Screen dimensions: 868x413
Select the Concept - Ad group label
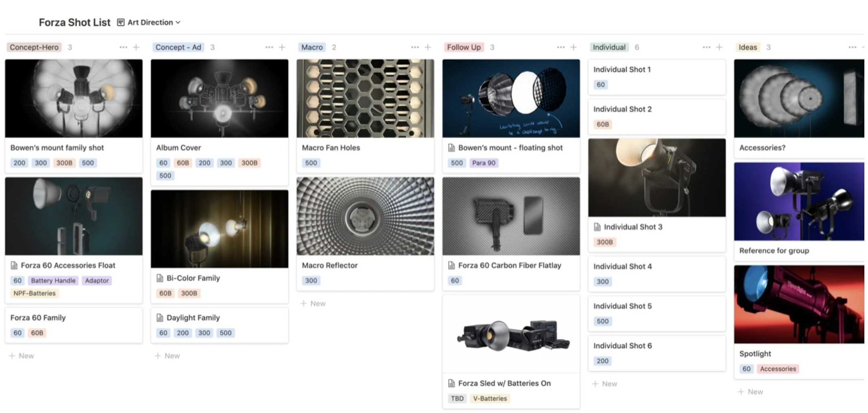178,47
